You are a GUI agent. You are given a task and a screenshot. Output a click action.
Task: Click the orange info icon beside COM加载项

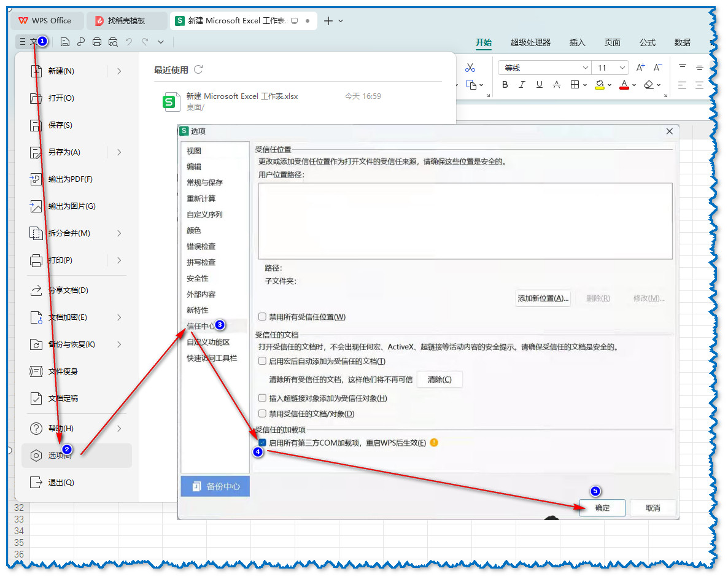pyautogui.click(x=433, y=443)
